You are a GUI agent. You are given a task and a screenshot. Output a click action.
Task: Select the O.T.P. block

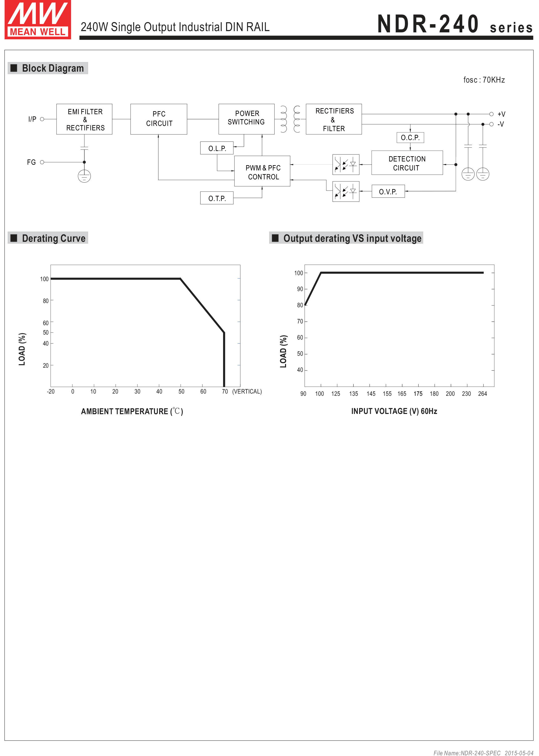pos(217,198)
